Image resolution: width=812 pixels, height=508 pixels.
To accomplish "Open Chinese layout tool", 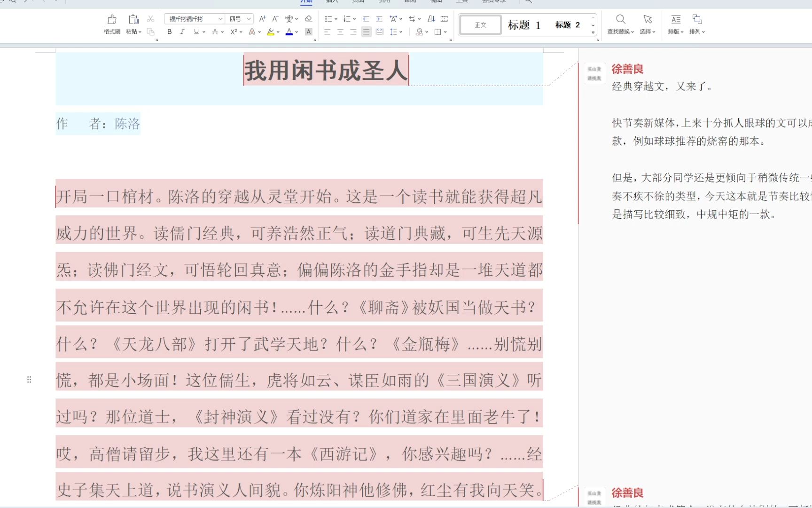I will tap(393, 19).
